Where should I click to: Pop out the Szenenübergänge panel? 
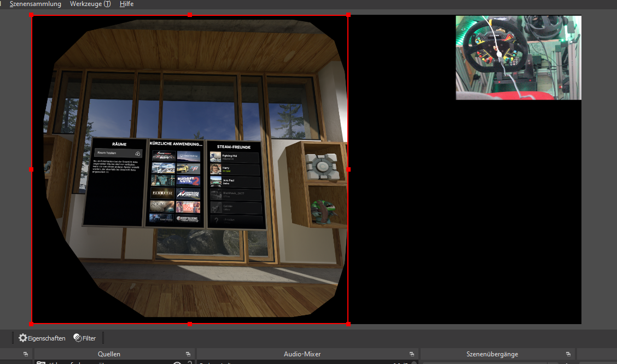(567, 354)
